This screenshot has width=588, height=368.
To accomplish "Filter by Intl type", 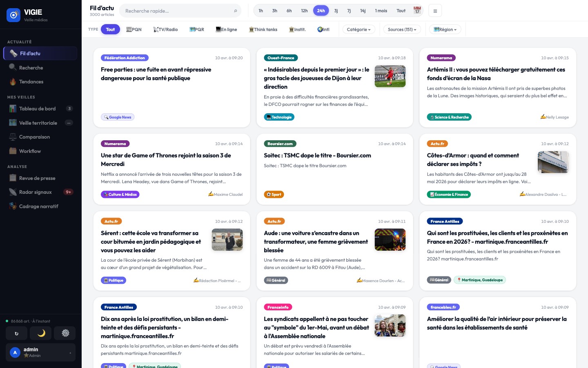I will [x=323, y=29].
